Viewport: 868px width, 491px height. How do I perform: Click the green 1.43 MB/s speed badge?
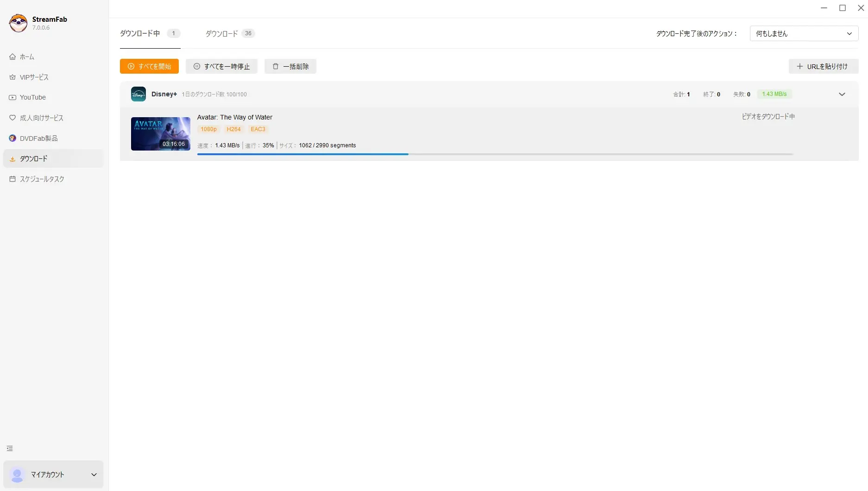pos(774,94)
